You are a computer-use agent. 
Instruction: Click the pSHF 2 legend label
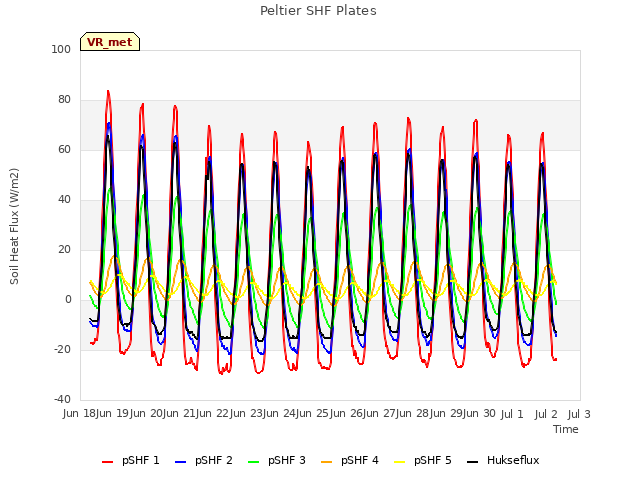pyautogui.click(x=213, y=460)
